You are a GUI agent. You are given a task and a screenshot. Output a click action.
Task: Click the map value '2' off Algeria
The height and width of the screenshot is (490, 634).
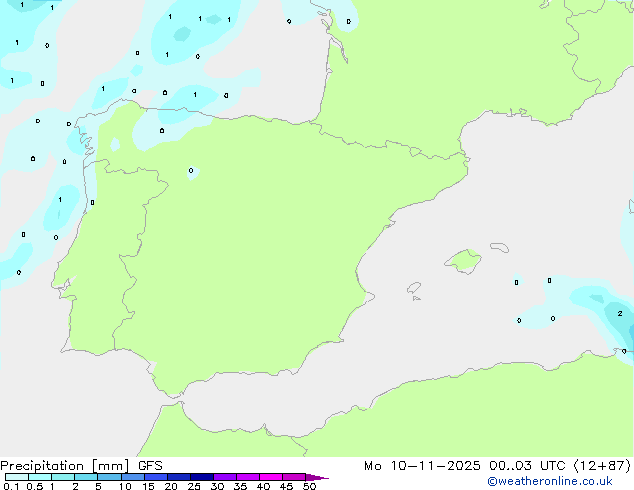pos(620,313)
